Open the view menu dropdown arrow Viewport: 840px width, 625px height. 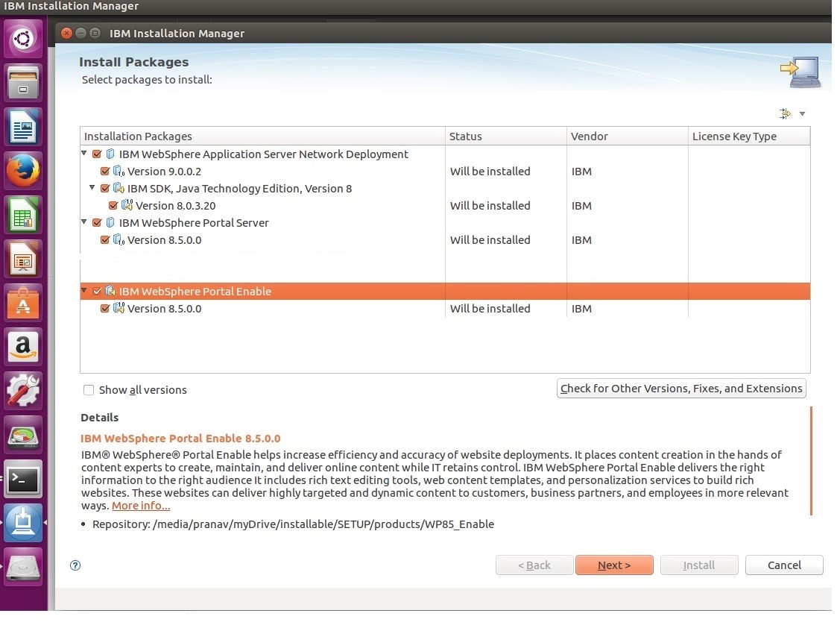pyautogui.click(x=802, y=113)
